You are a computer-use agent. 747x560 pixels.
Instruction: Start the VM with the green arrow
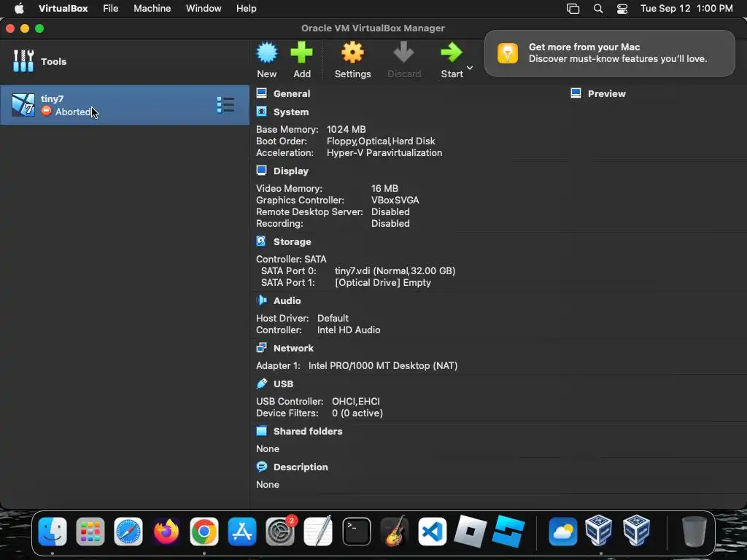coord(451,52)
